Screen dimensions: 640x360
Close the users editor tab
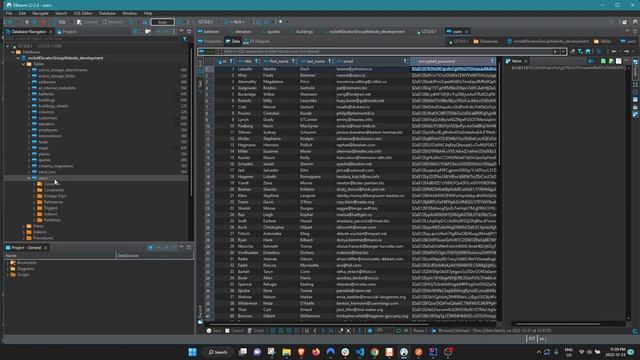[x=466, y=32]
